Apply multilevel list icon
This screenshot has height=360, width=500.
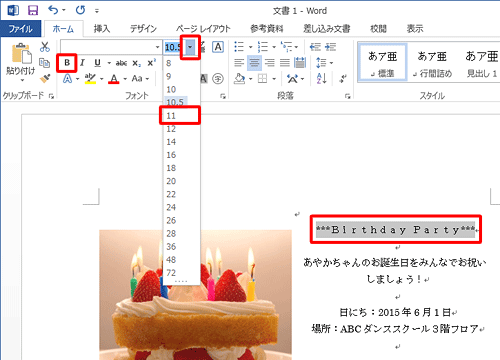pos(286,47)
